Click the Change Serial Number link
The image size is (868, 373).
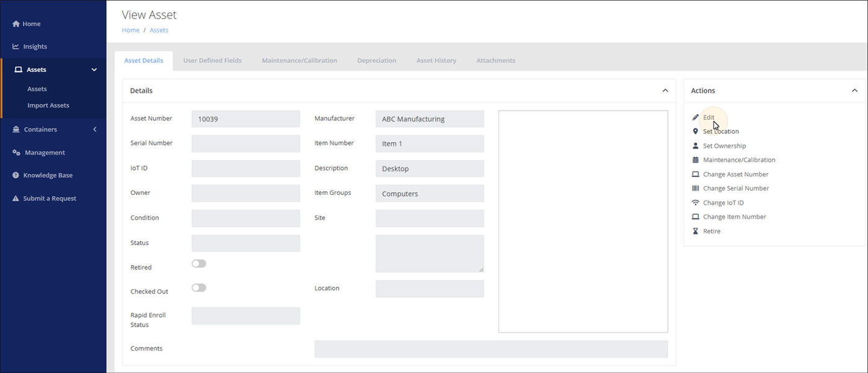(x=736, y=188)
